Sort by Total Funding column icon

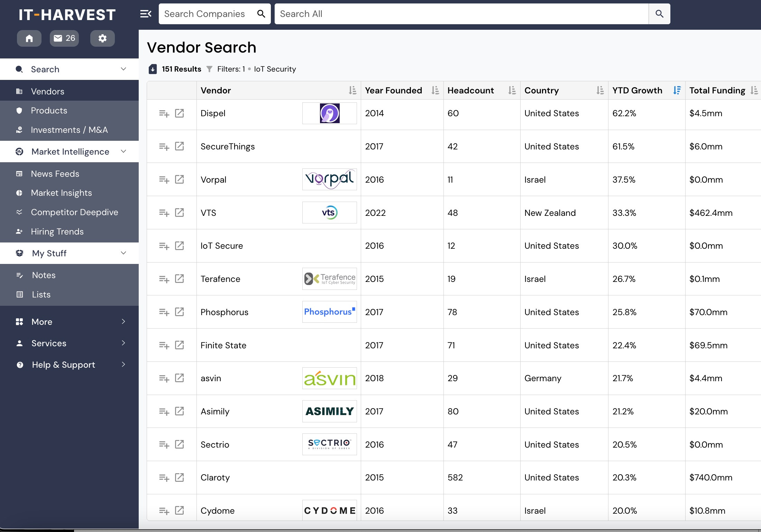pos(754,90)
